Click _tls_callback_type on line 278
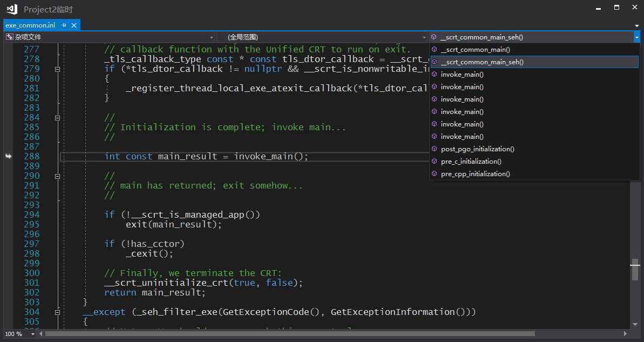Viewport: 644px width, 342px height. coord(152,59)
